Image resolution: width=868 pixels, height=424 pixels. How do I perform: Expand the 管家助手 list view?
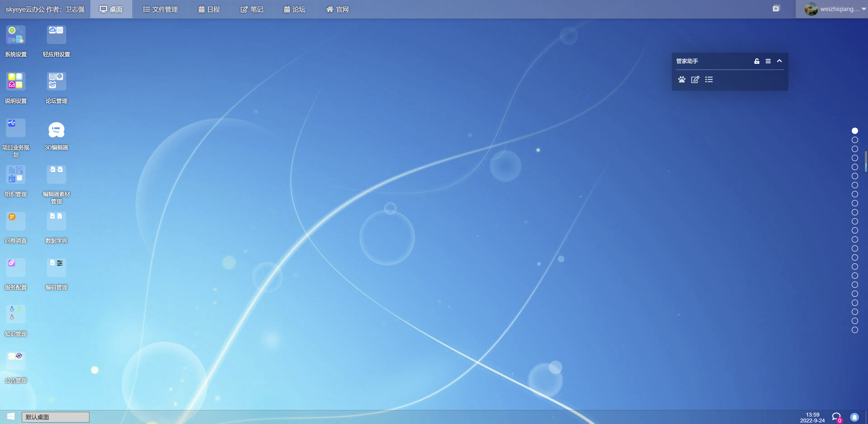pyautogui.click(x=709, y=79)
